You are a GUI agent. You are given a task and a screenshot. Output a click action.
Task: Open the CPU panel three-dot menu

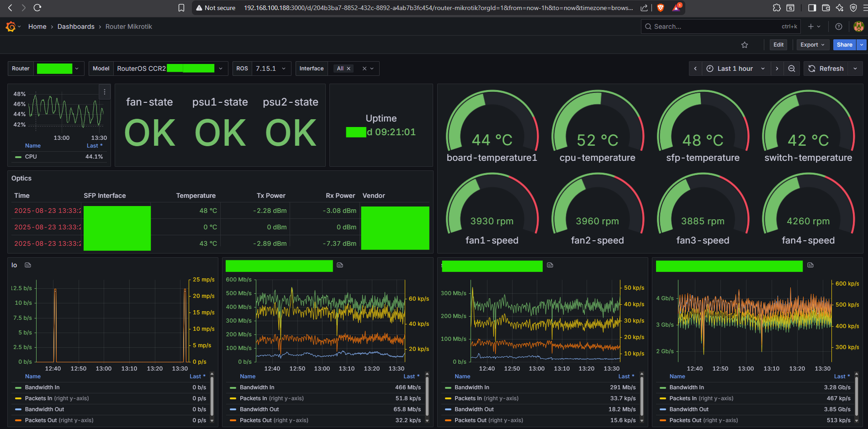105,92
